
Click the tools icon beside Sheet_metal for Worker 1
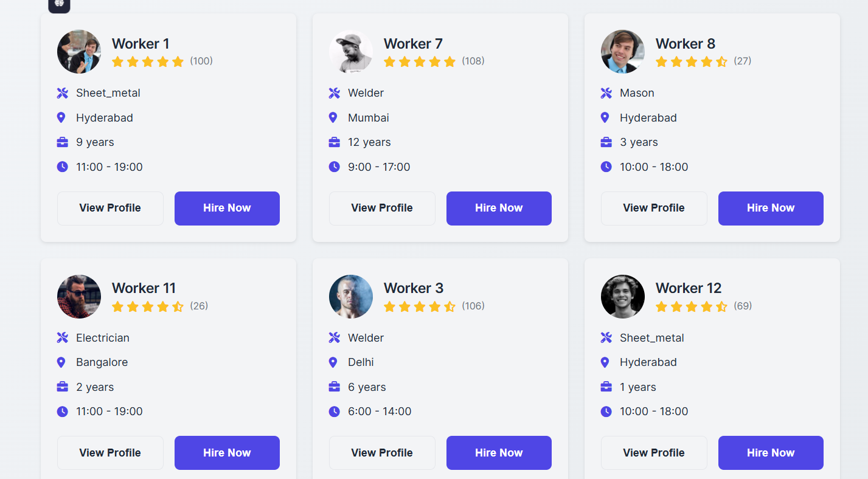pyautogui.click(x=62, y=93)
